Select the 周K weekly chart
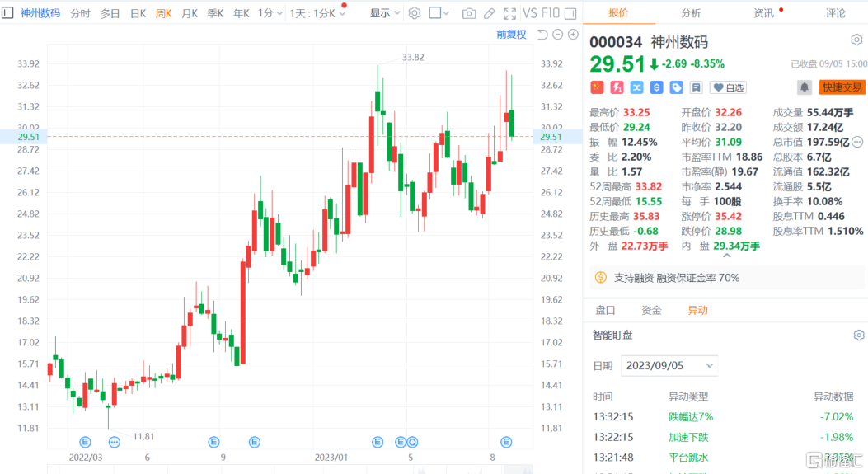The width and height of the screenshot is (868, 474). point(164,12)
